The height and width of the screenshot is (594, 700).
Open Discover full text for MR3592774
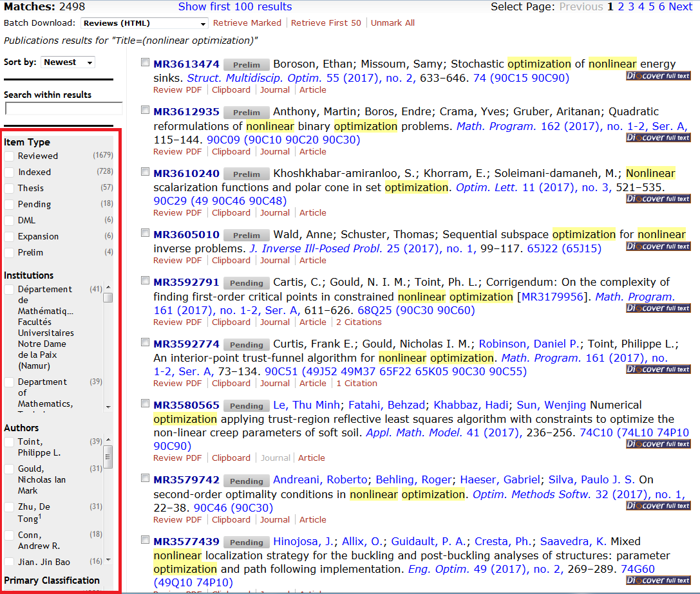[x=658, y=369]
